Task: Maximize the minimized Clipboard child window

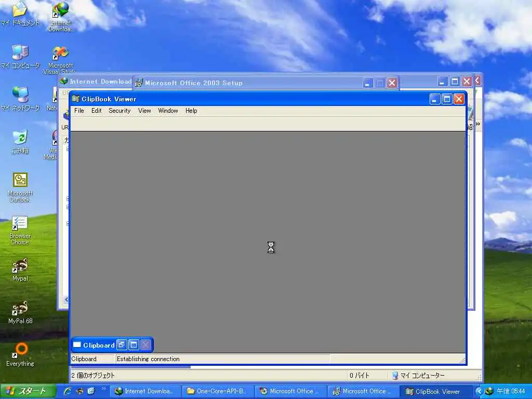Action: (134, 345)
